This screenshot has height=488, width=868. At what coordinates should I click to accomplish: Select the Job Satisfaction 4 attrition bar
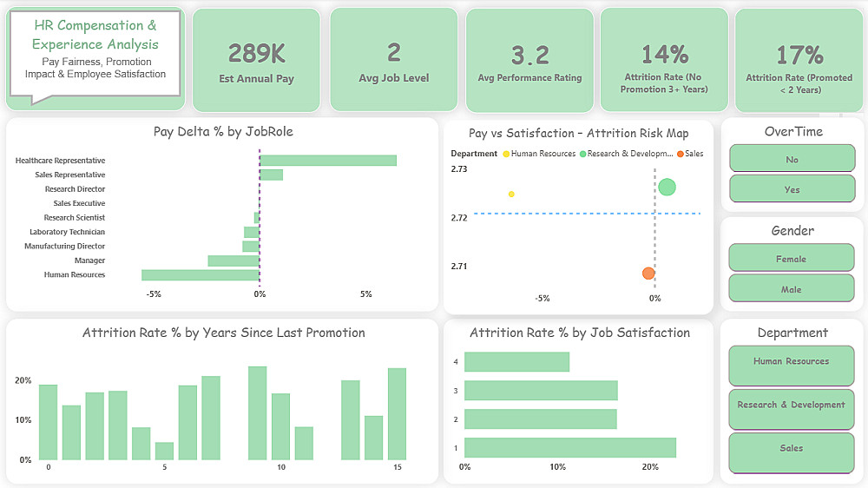tap(517, 362)
